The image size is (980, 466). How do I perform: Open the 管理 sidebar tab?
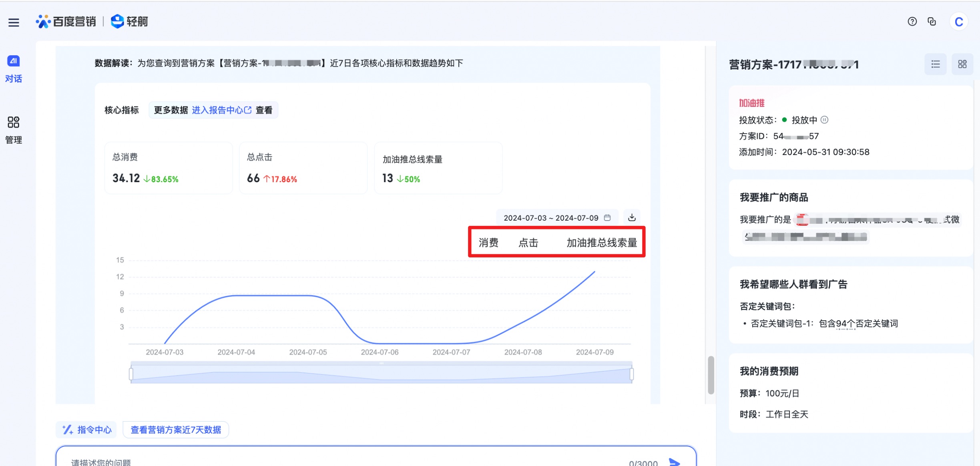14,130
